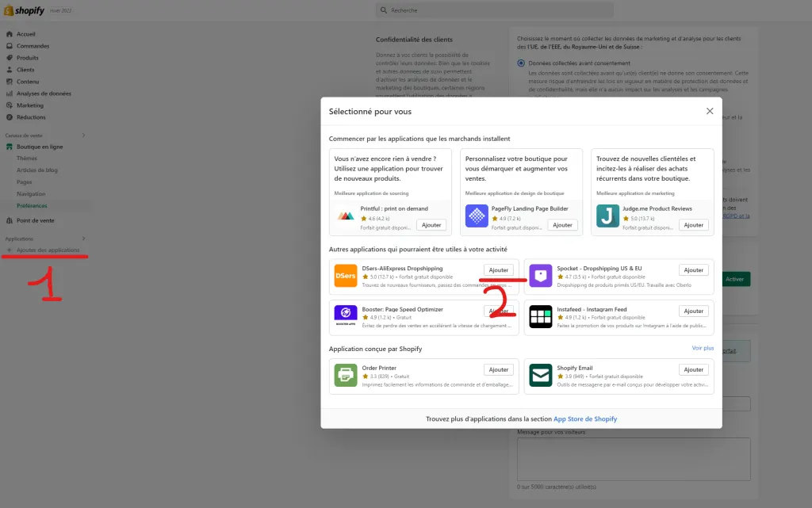Add Instafeed Instagram Feed app
The height and width of the screenshot is (508, 812).
(x=693, y=311)
